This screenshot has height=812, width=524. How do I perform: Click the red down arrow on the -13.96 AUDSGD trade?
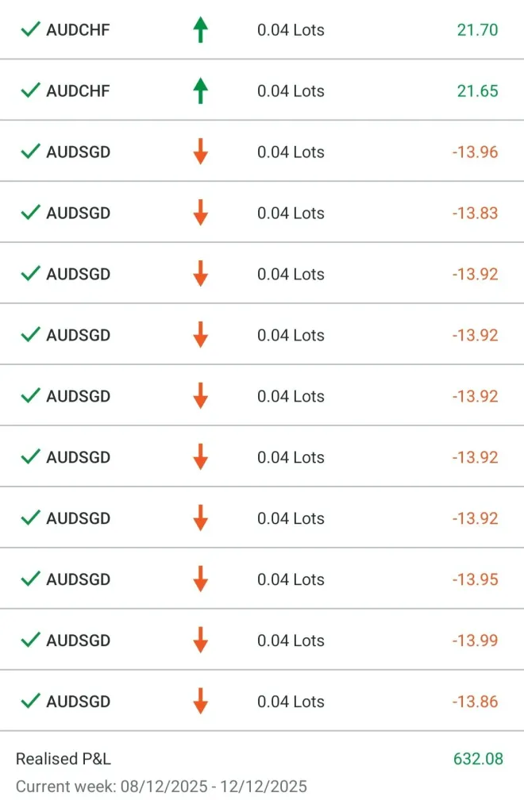(x=200, y=152)
